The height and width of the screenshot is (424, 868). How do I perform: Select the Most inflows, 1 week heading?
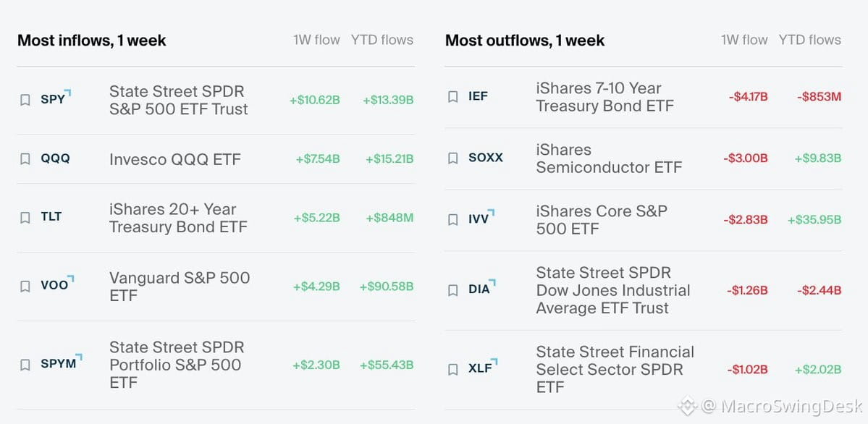92,41
